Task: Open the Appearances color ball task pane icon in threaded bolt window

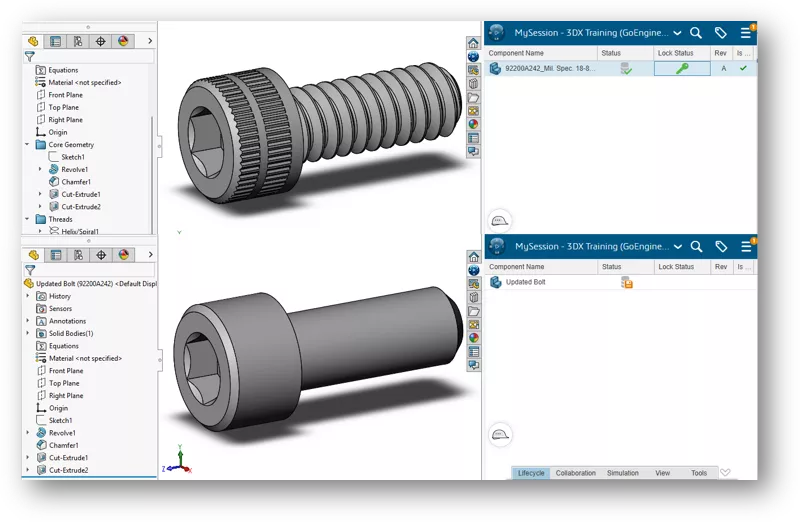Action: click(473, 124)
